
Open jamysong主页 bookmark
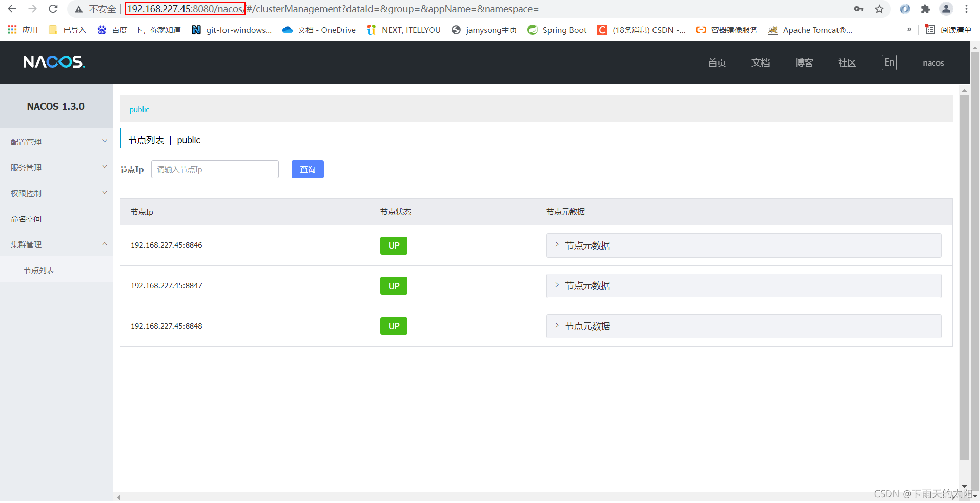(484, 30)
